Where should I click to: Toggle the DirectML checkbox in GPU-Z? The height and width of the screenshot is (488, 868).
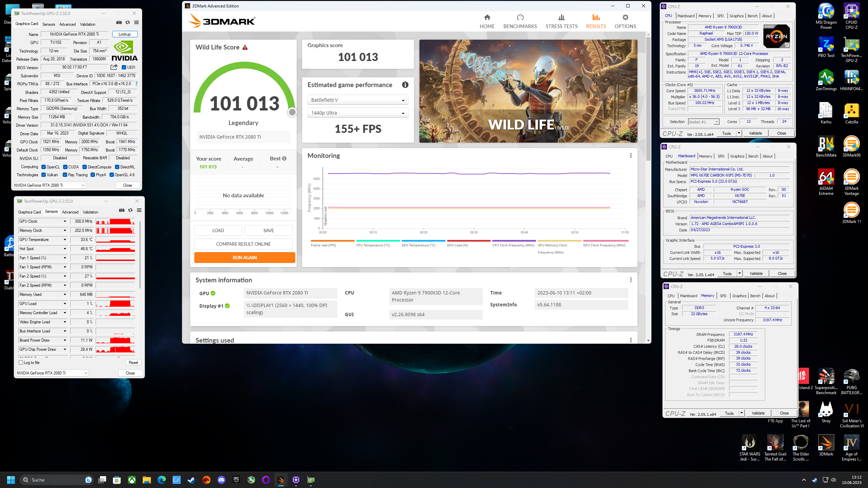[x=117, y=167]
